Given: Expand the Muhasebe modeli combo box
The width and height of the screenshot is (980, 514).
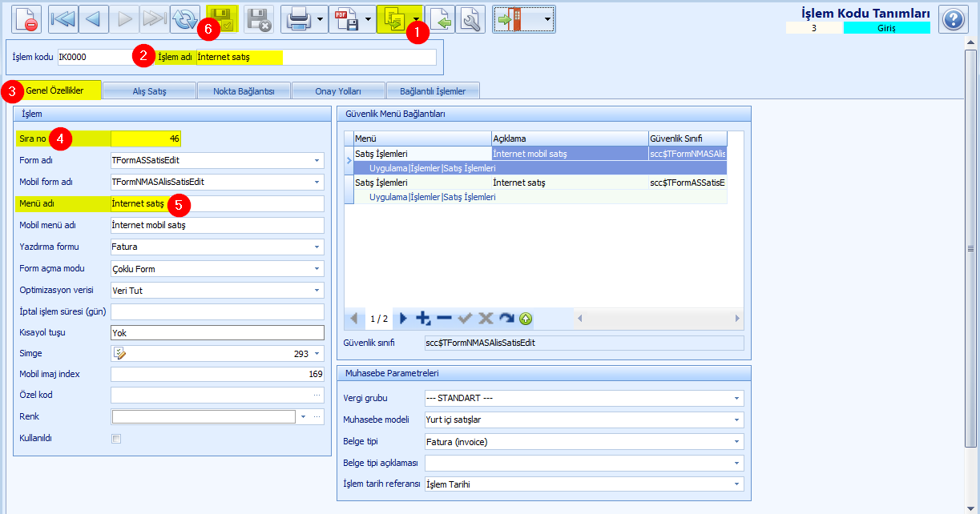Looking at the screenshot, I should click(x=737, y=420).
